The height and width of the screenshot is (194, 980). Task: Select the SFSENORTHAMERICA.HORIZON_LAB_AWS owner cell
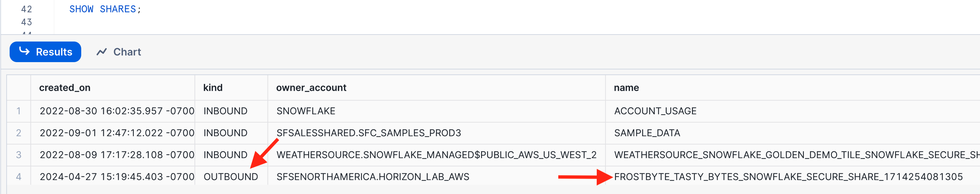(x=372, y=176)
